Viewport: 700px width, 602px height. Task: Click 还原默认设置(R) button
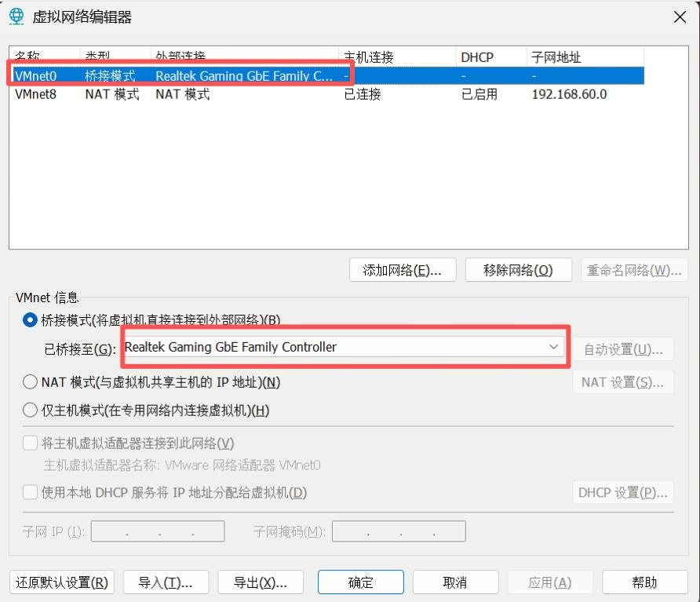62,582
